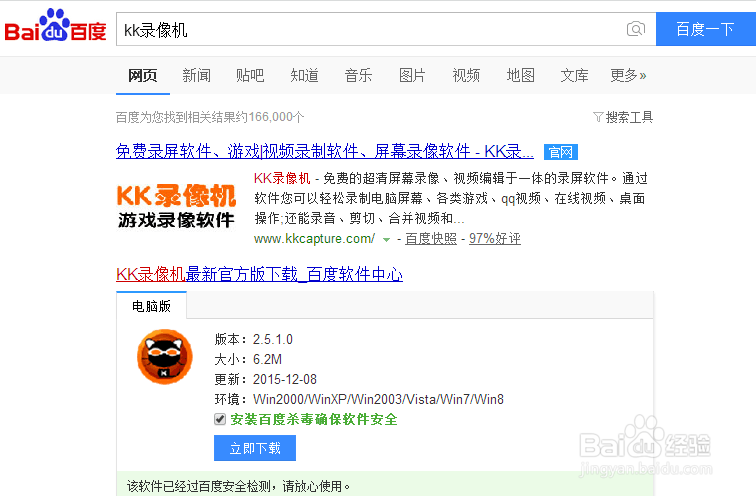Click the 大小: 6.2M text
The height and width of the screenshot is (496, 756).
point(248,359)
